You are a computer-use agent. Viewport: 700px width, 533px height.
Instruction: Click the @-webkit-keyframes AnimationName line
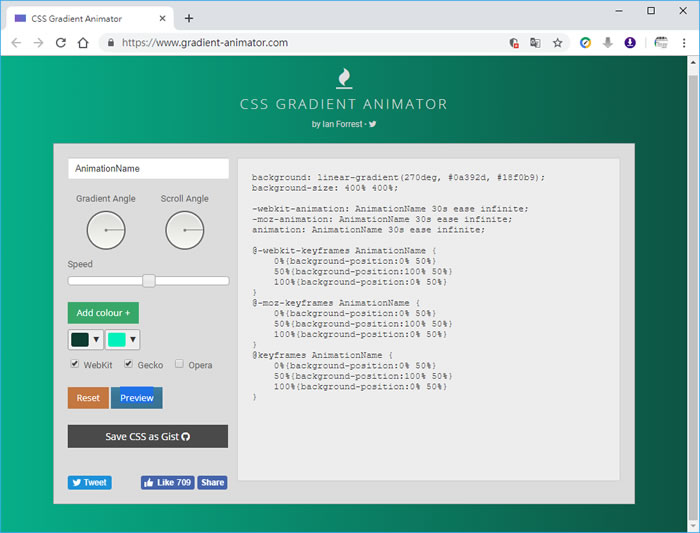[x=344, y=250]
